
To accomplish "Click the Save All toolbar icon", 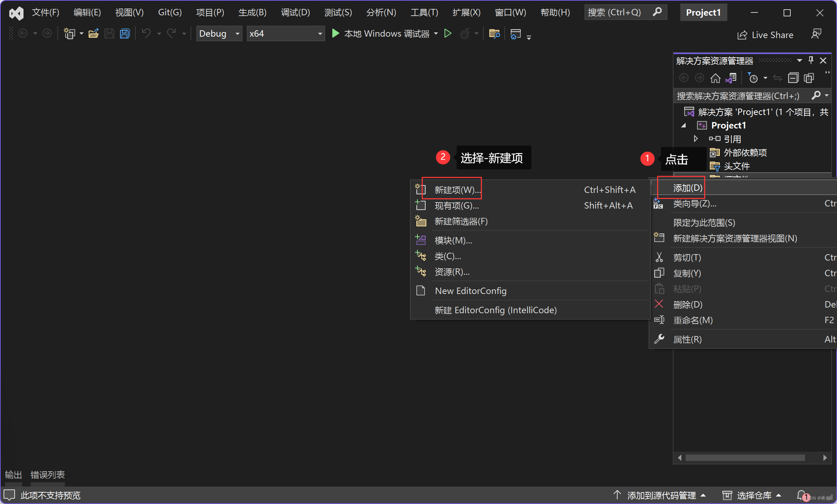I will click(x=125, y=34).
